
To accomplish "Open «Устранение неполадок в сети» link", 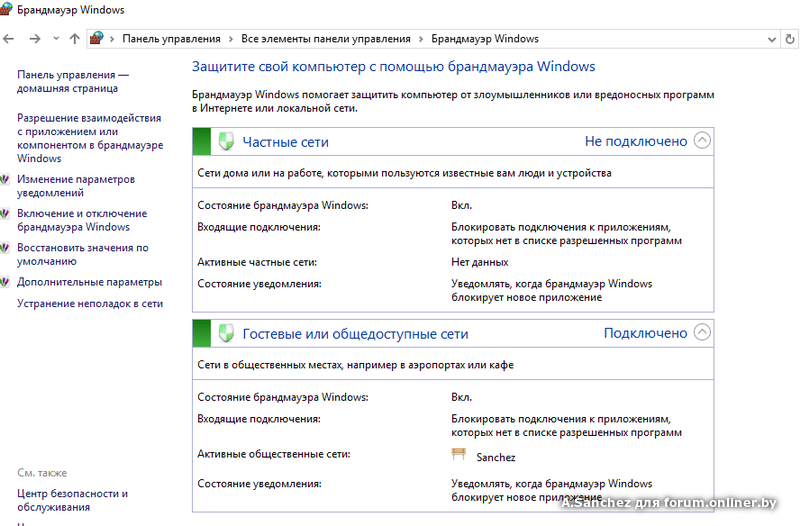I will tap(90, 303).
